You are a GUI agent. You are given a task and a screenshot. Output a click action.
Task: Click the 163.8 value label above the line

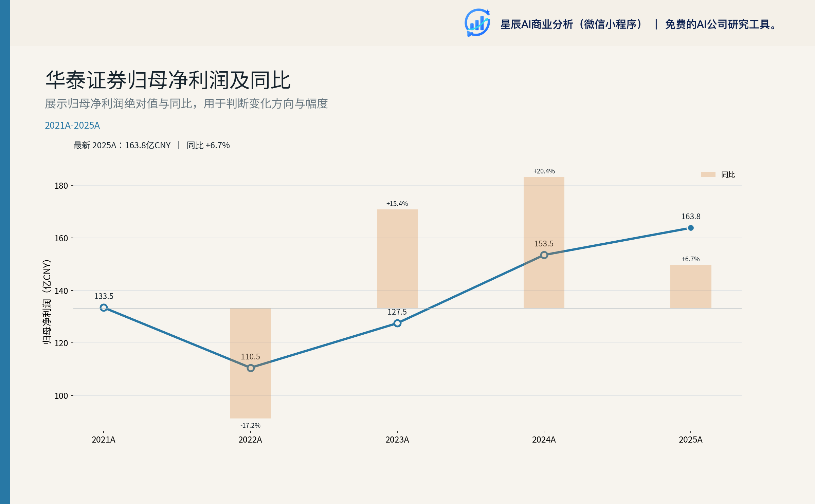(x=691, y=217)
